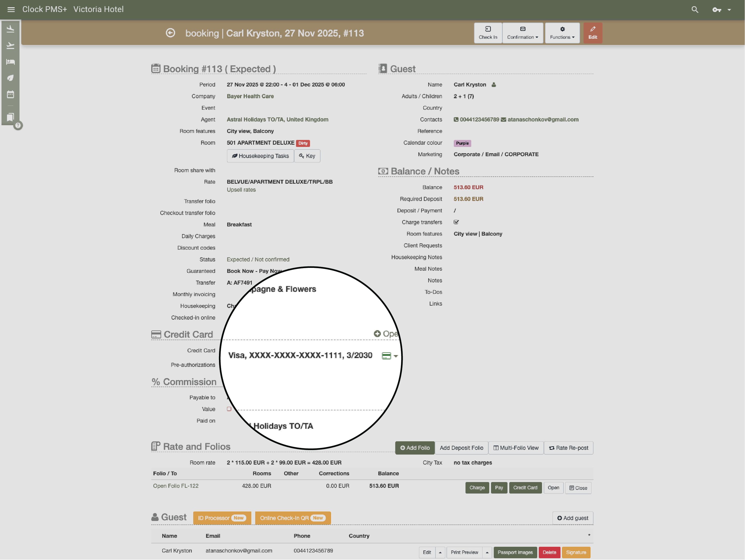This screenshot has height=560, width=745.
Task: Toggle the Charge transfers checkbox
Action: 456,222
